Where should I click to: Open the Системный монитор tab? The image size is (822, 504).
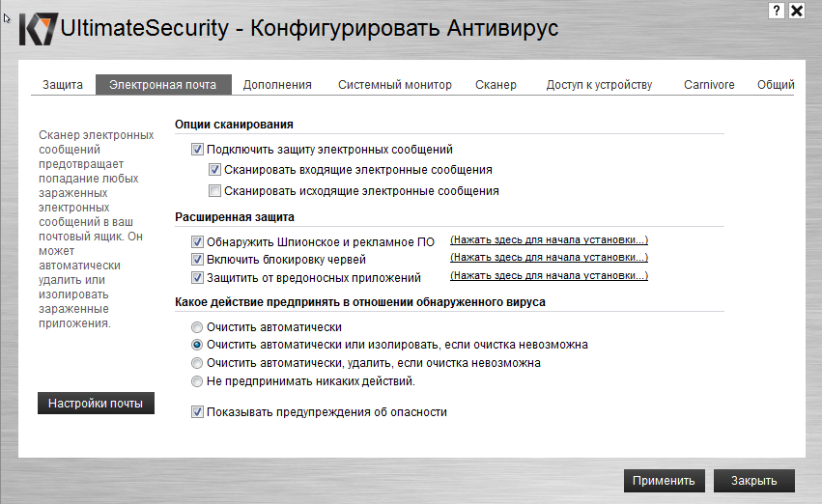[x=394, y=85]
